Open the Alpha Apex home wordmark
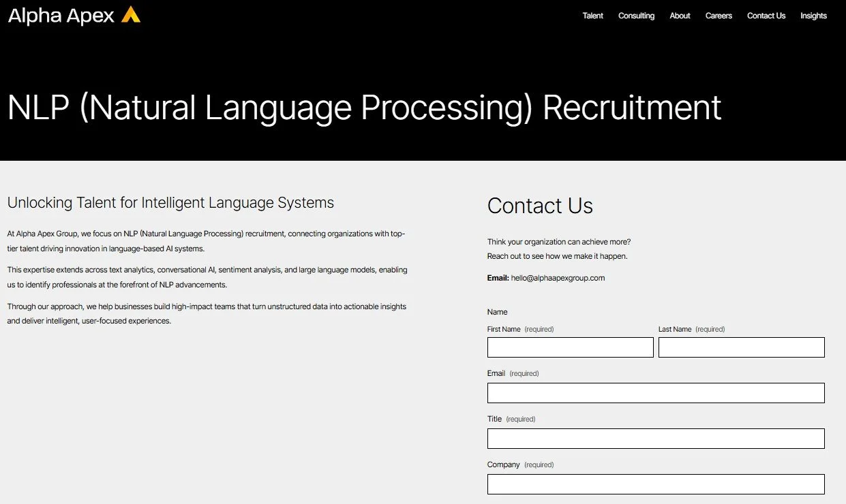The height and width of the screenshot is (504, 846). [x=61, y=16]
